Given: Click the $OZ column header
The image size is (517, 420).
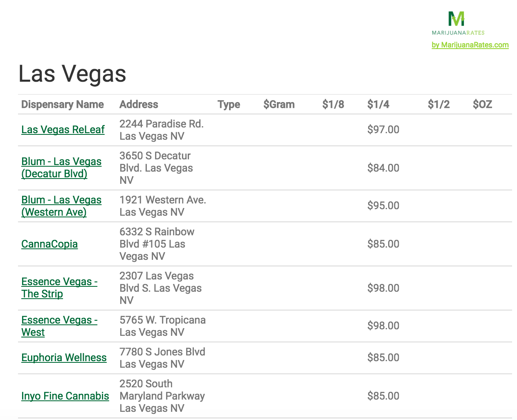Looking at the screenshot, I should pyautogui.click(x=482, y=105).
